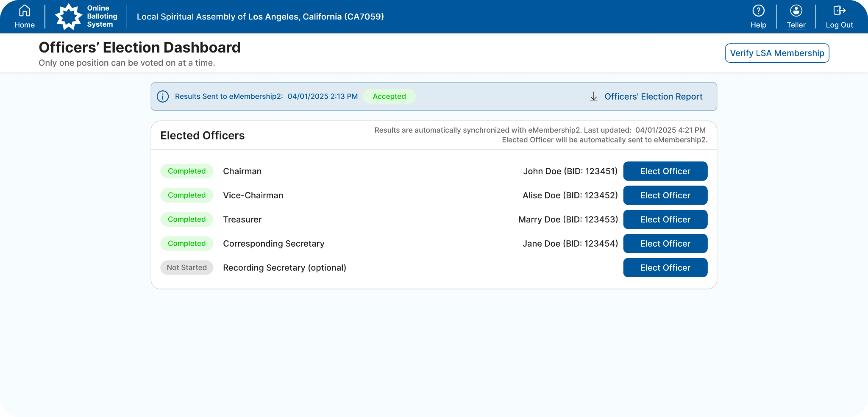Click the Home house icon
Image resolution: width=868 pixels, height=417 pixels.
tap(25, 11)
